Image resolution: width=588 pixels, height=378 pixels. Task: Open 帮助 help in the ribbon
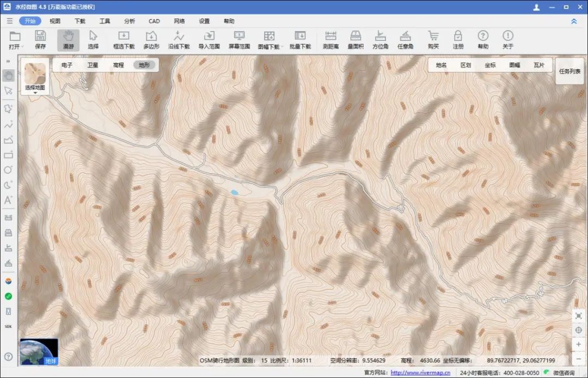(x=483, y=40)
